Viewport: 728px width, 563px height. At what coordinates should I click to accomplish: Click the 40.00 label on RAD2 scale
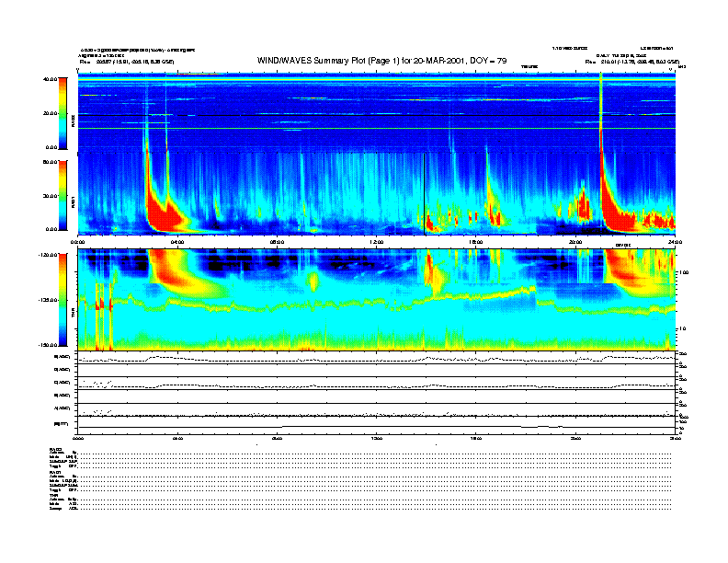pyautogui.click(x=51, y=79)
